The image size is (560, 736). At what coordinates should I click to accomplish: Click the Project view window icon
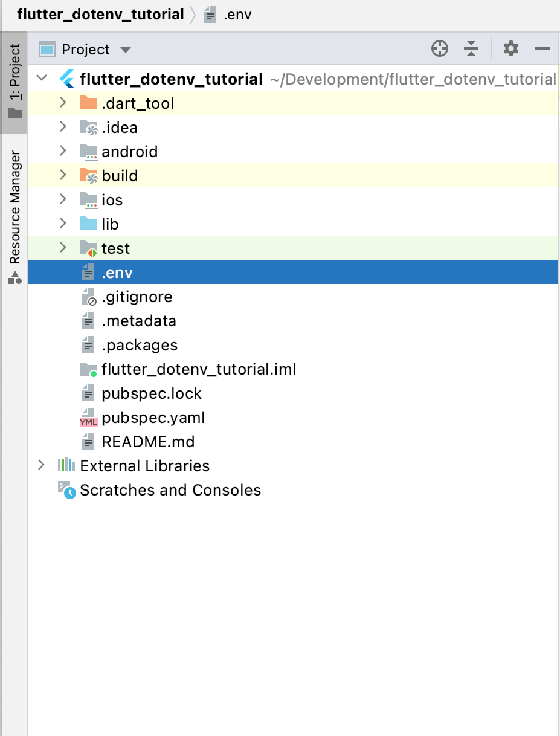[47, 49]
